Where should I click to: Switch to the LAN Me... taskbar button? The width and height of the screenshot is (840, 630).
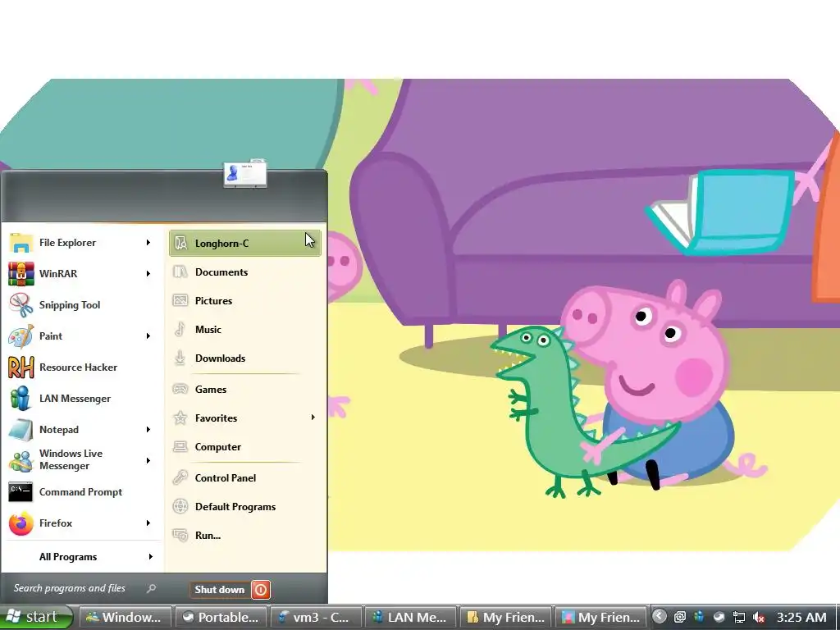coord(411,617)
